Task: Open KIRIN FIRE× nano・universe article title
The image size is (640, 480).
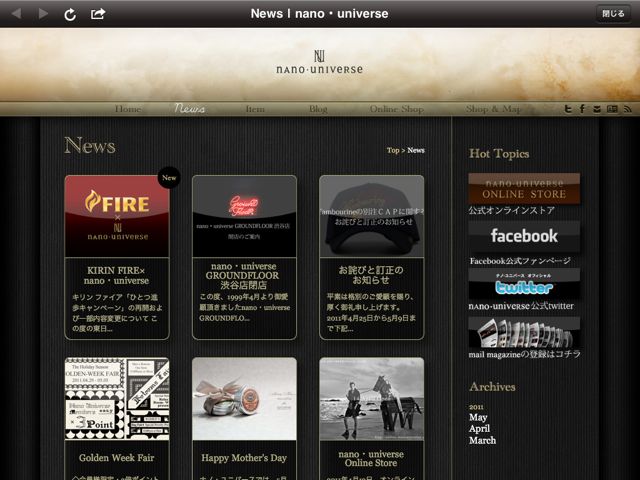Action: [x=116, y=276]
